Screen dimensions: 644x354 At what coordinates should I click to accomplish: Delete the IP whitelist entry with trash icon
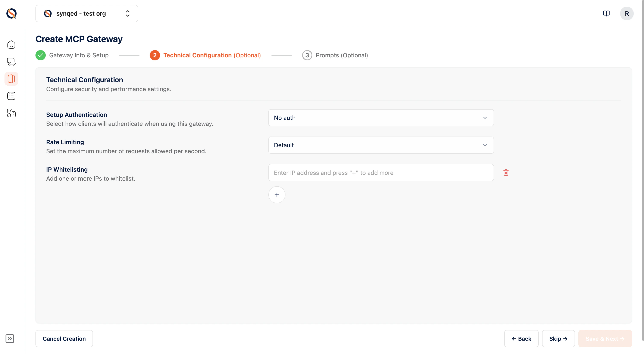tap(506, 173)
